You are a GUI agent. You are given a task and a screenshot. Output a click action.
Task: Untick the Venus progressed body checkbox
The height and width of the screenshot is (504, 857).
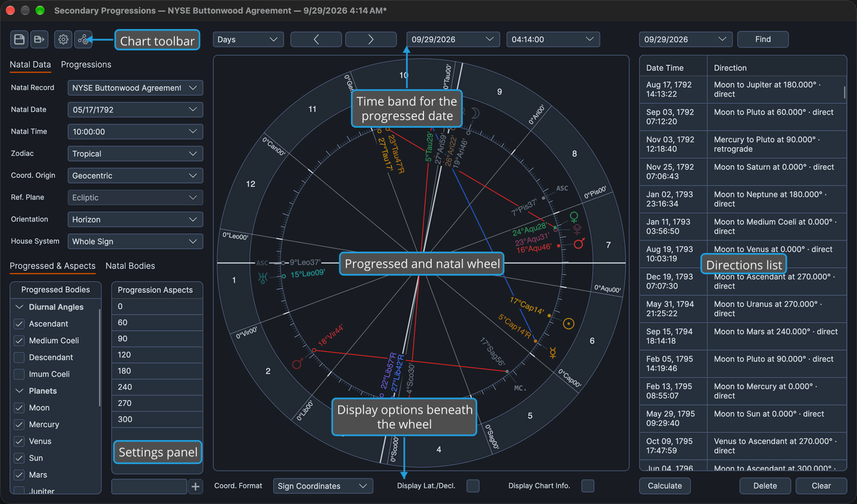pos(19,441)
